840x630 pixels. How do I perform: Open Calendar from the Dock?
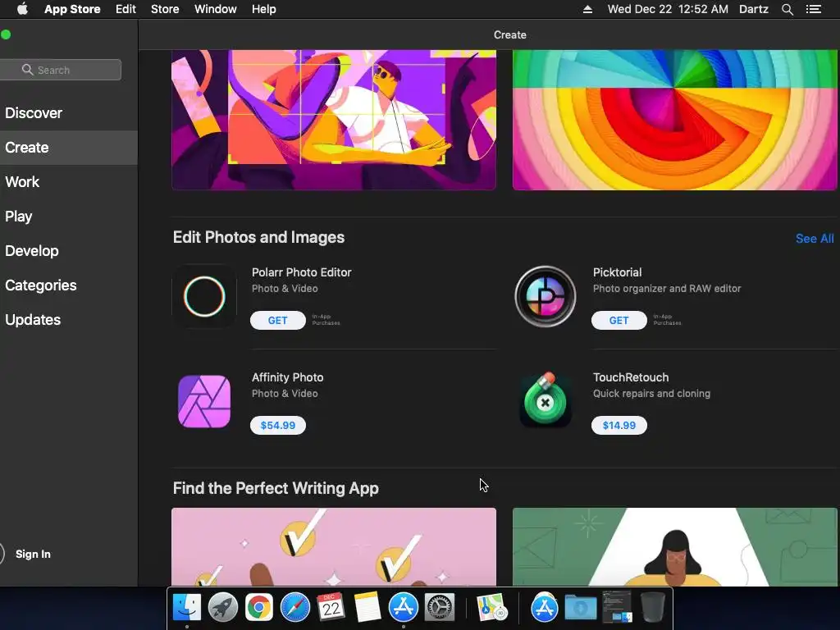point(331,608)
